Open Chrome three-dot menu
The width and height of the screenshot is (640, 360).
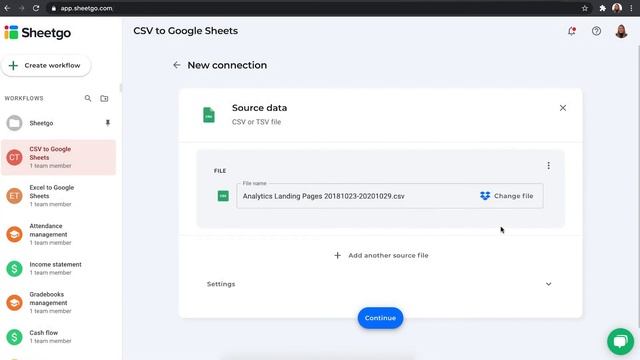(631, 8)
